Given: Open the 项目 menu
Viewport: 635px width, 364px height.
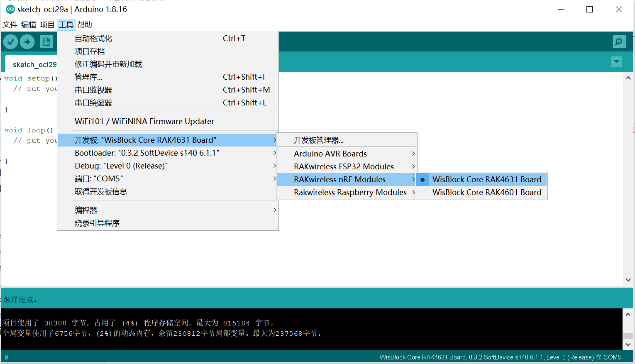Looking at the screenshot, I should click(47, 24).
